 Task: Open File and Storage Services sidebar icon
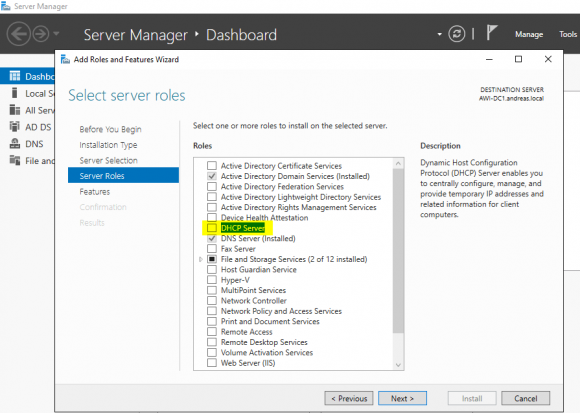tap(15, 160)
